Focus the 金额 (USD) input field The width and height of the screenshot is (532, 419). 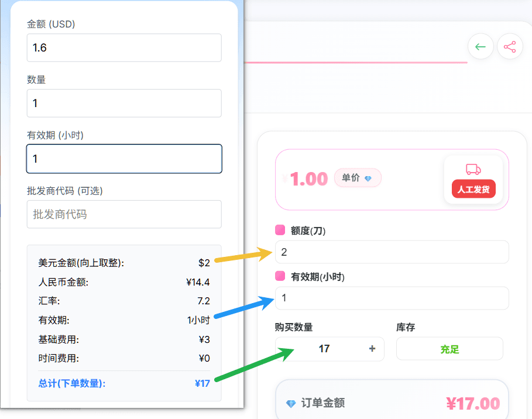(x=124, y=48)
